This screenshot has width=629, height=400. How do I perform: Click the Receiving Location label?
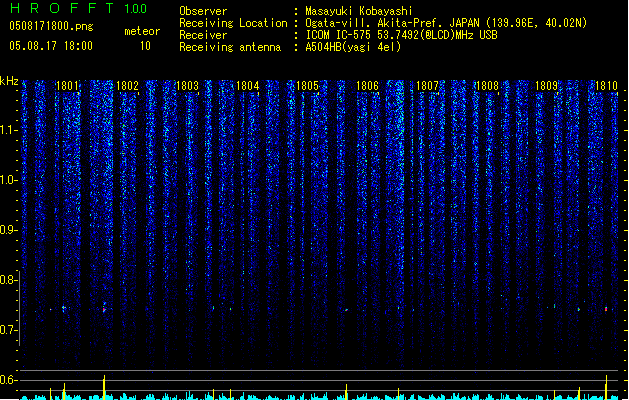(233, 23)
